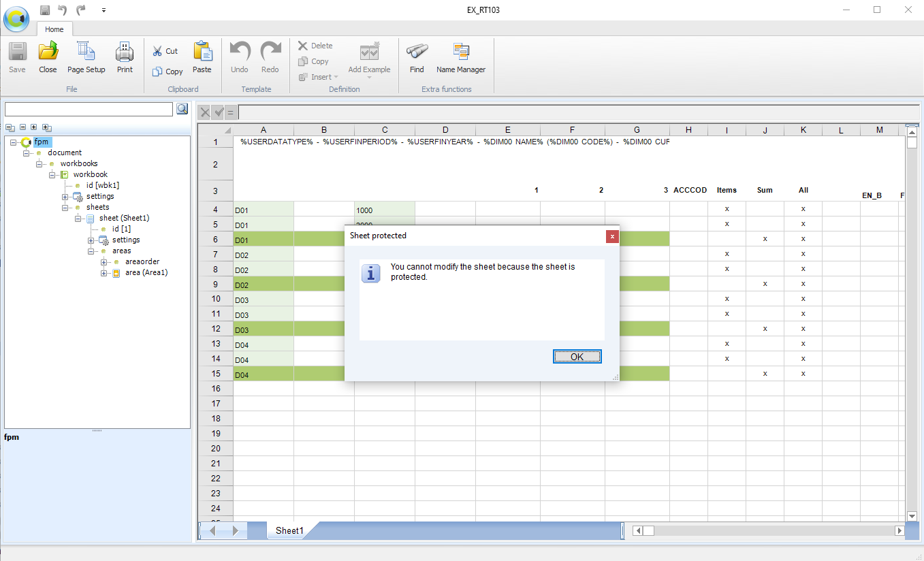Click inside the tree search input field
924x561 pixels.
tap(89, 109)
